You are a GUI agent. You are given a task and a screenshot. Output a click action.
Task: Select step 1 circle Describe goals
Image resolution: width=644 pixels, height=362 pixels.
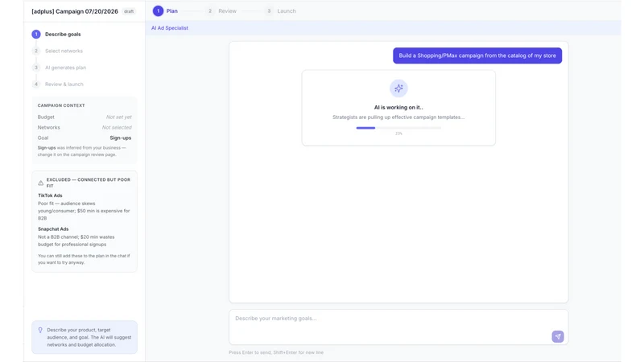[36, 34]
